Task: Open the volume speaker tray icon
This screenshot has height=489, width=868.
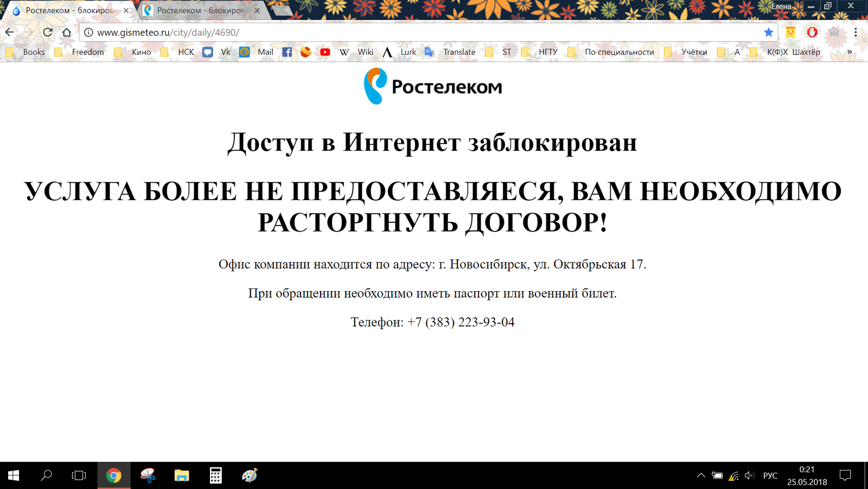Action: click(750, 475)
